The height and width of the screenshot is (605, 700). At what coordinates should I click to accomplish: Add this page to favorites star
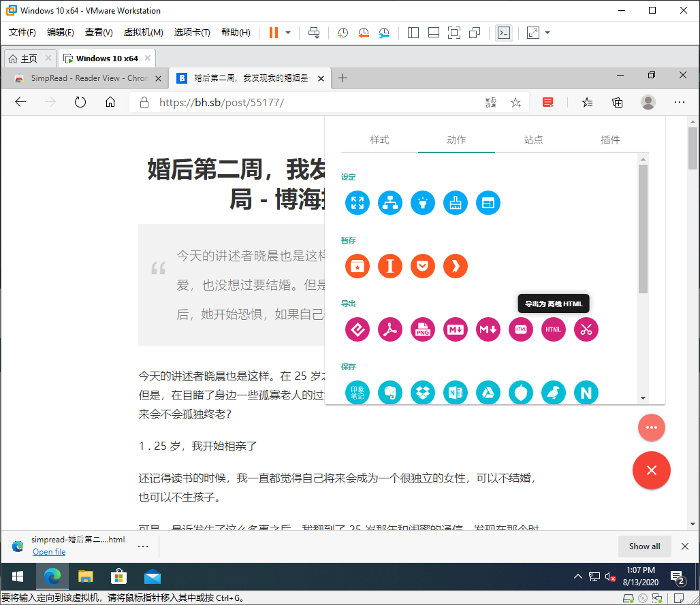[x=515, y=103]
